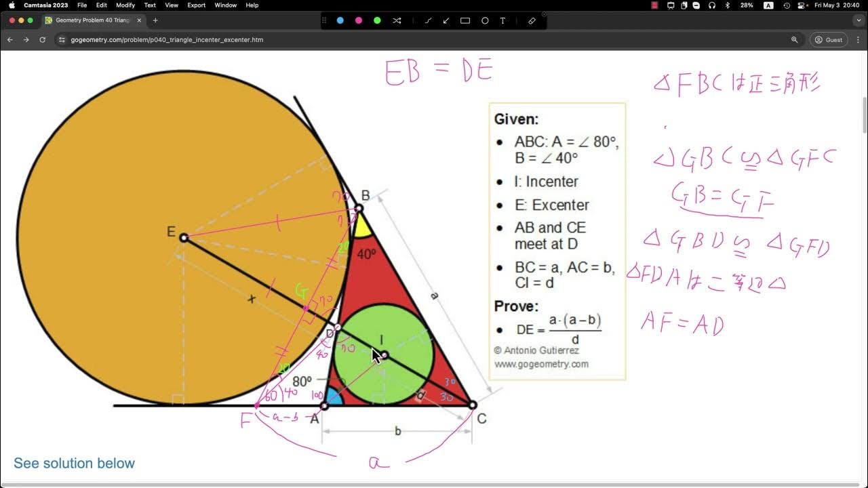Click the See solution below link
The width and height of the screenshot is (868, 488).
[x=74, y=463]
